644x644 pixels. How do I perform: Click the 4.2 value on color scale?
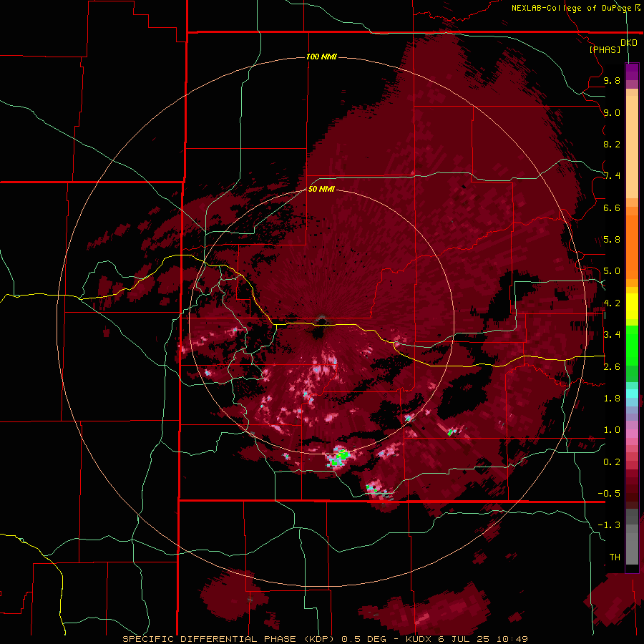coord(612,303)
